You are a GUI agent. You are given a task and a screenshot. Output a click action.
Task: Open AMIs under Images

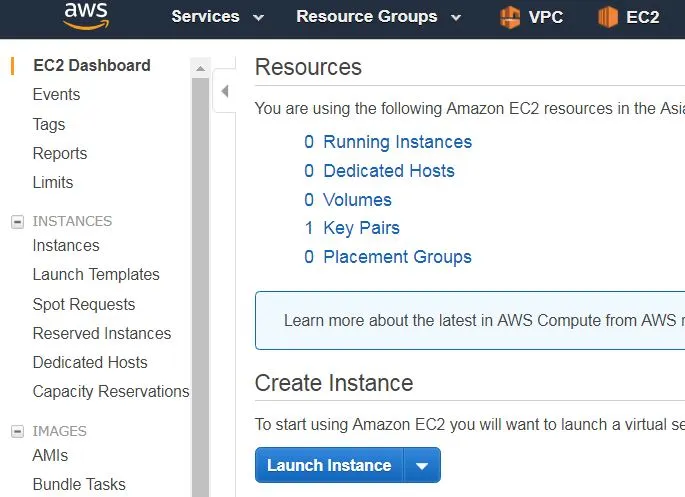50,456
